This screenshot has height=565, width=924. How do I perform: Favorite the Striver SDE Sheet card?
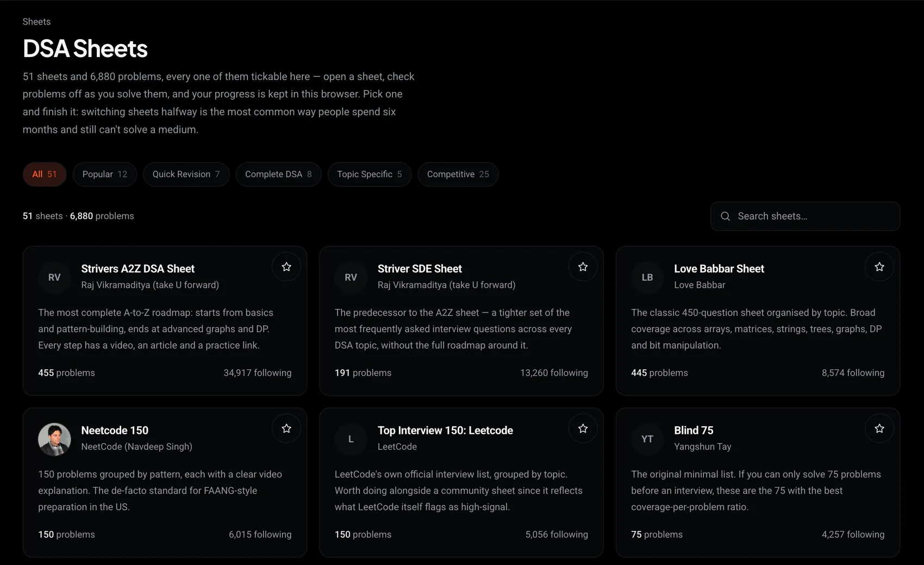click(x=583, y=267)
